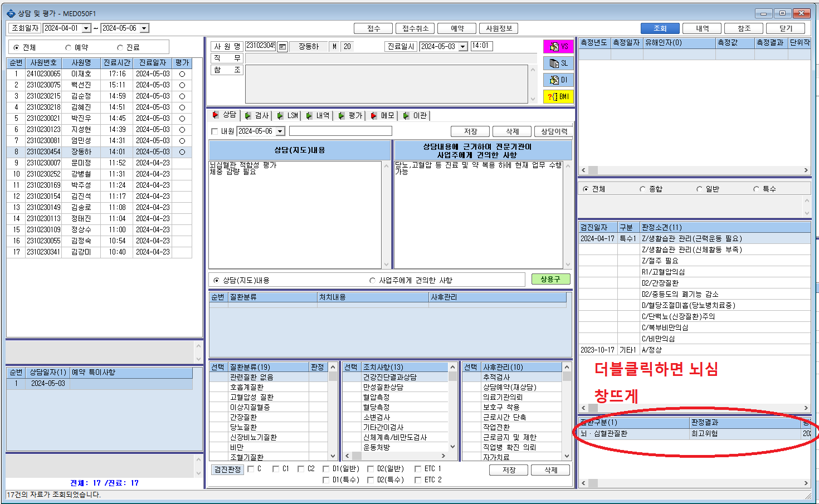Open the end date 2024-05-06 dropdown
The height and width of the screenshot is (504, 819).
click(x=144, y=28)
